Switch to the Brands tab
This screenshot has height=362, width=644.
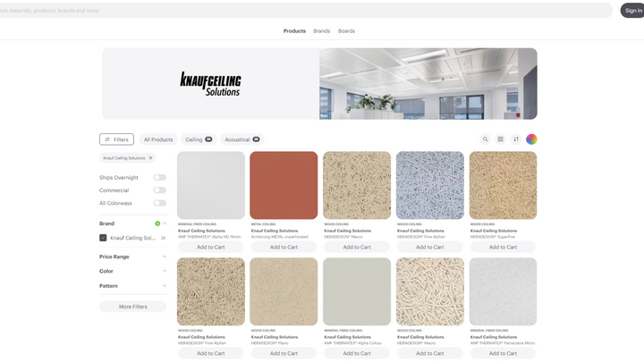tap(322, 30)
